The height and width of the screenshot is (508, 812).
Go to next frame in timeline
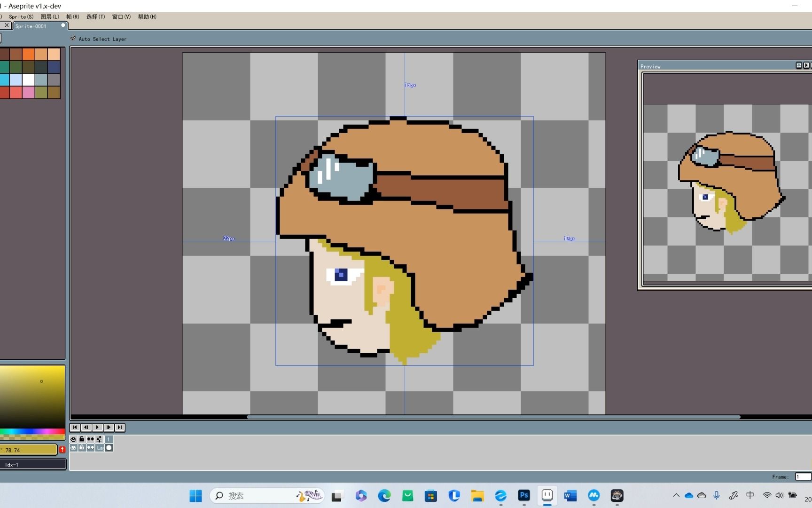coord(109,427)
